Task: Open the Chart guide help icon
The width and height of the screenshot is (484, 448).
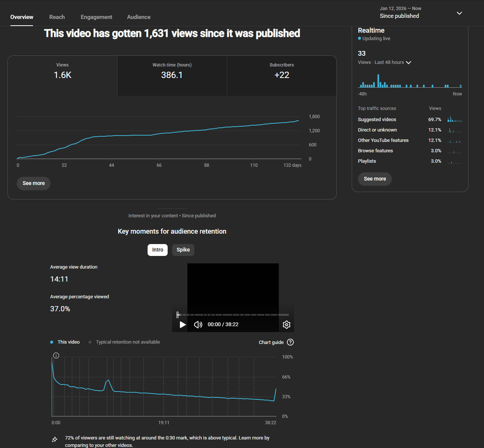Action: pyautogui.click(x=291, y=342)
